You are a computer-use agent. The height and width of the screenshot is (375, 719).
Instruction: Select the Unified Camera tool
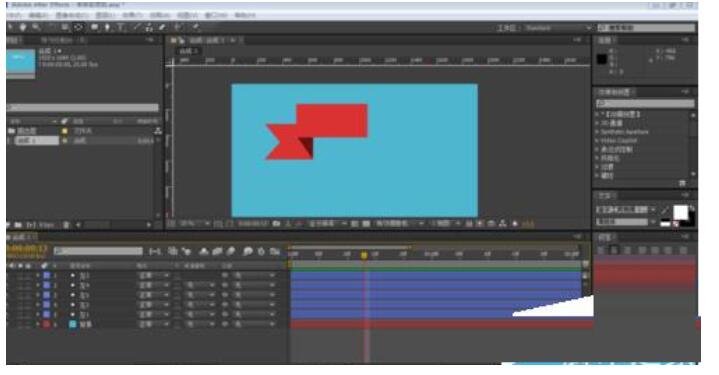point(65,28)
